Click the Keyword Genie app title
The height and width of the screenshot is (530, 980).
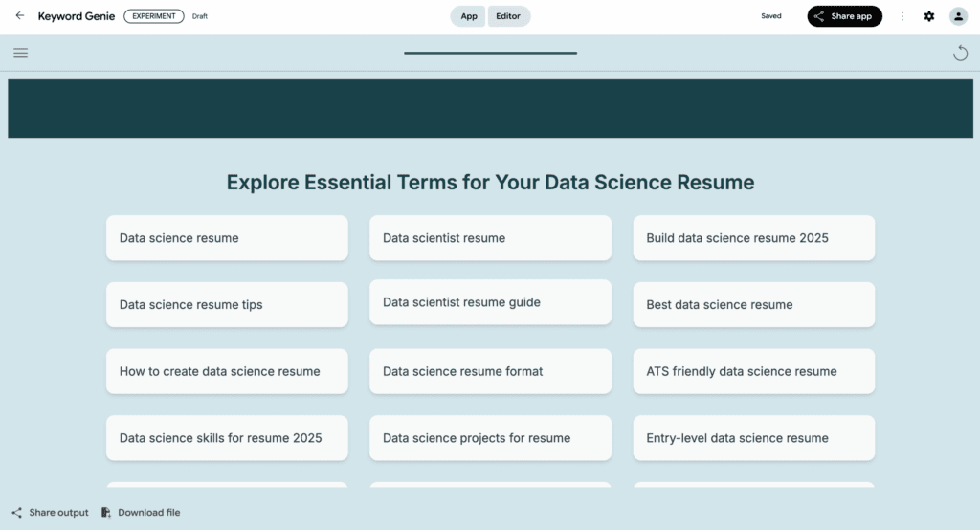click(x=77, y=16)
